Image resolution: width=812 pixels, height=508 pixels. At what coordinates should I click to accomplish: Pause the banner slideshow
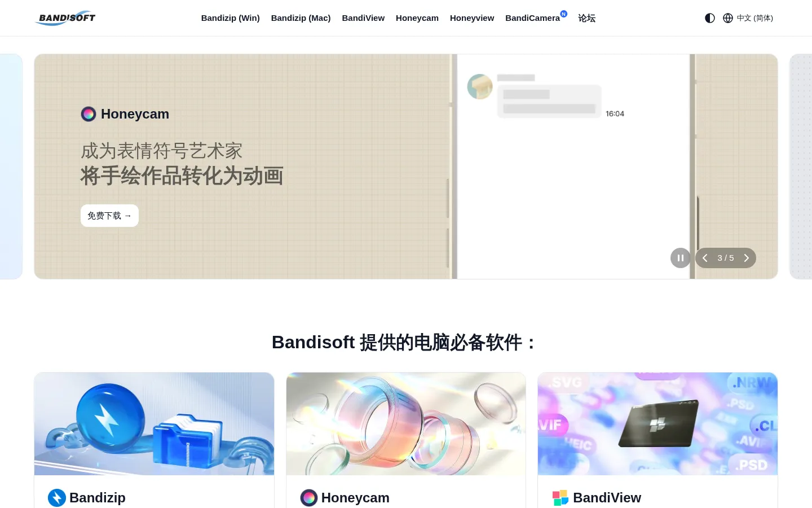pos(681,258)
